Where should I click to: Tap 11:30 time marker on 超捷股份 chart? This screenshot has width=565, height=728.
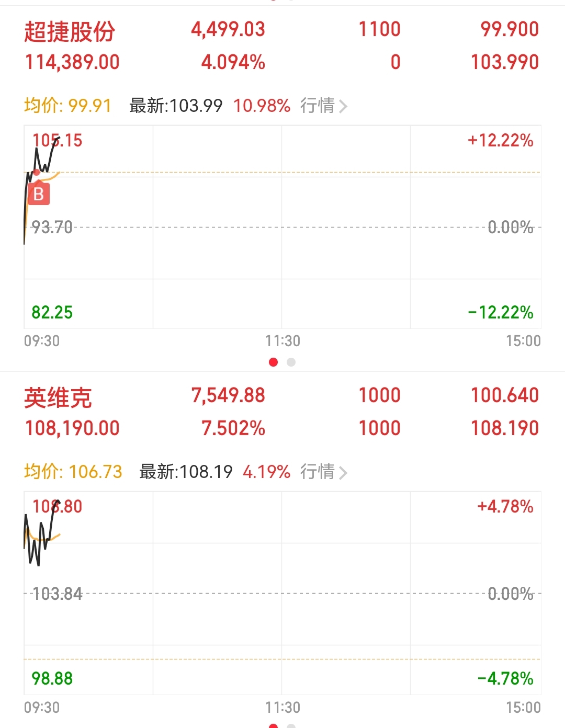point(282,341)
